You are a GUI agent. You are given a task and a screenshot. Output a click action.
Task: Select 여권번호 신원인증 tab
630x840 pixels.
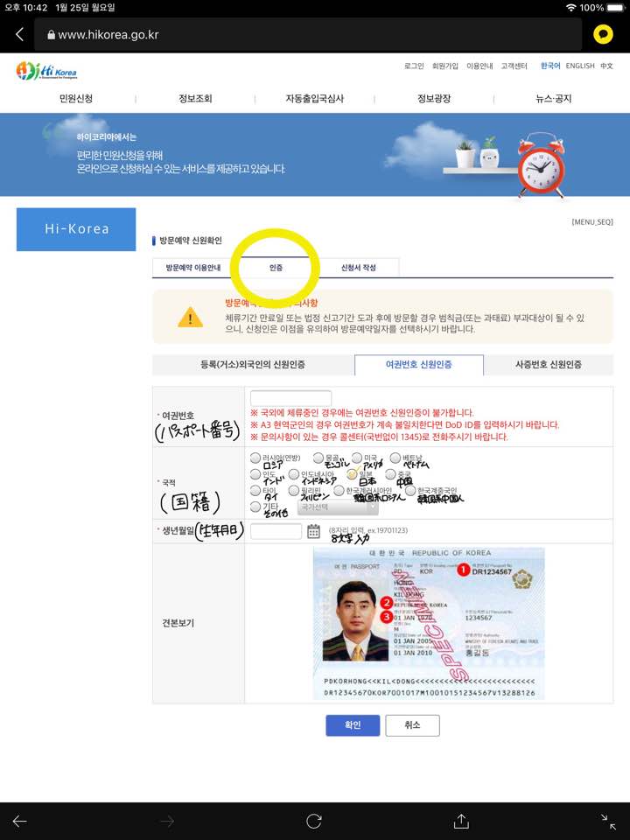[419, 364]
